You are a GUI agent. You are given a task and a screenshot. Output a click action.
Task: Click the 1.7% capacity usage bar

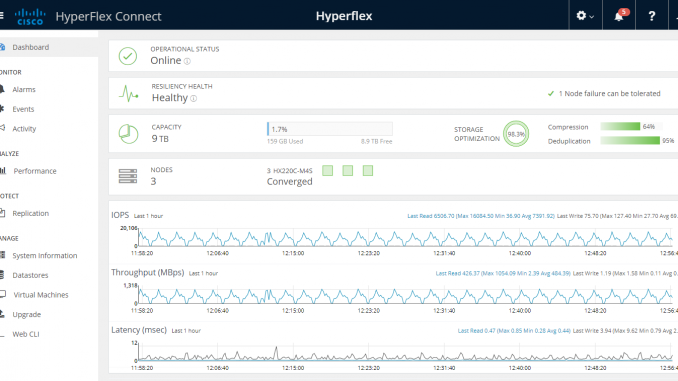pos(330,129)
